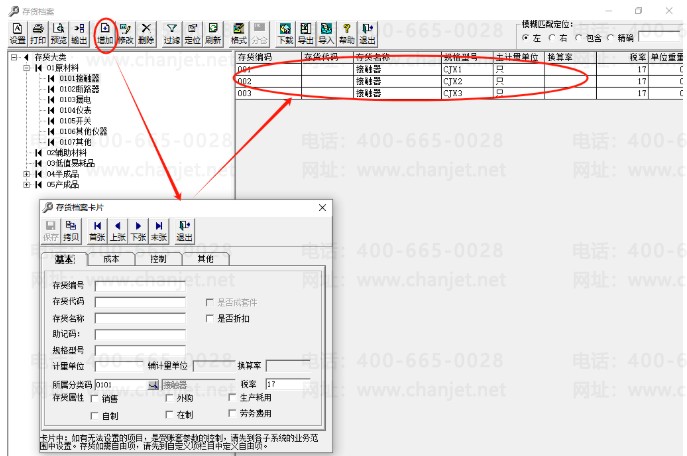Click the 存货编码 column header

(269, 57)
